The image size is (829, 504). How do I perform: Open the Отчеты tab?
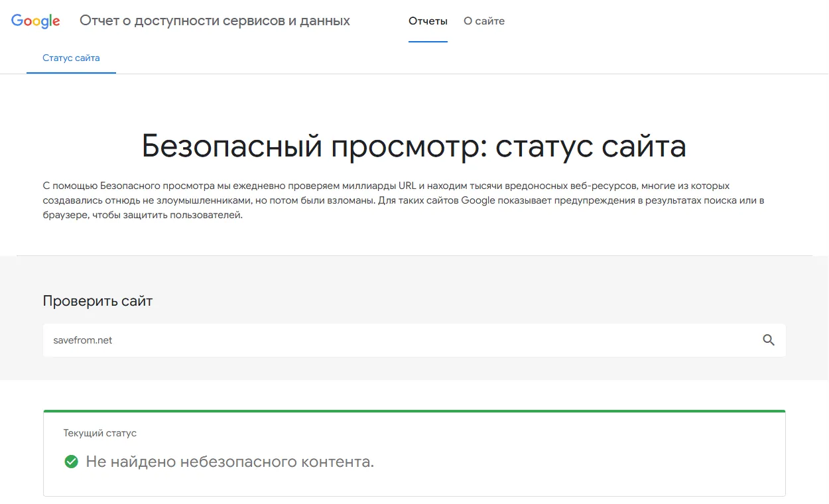(x=428, y=21)
